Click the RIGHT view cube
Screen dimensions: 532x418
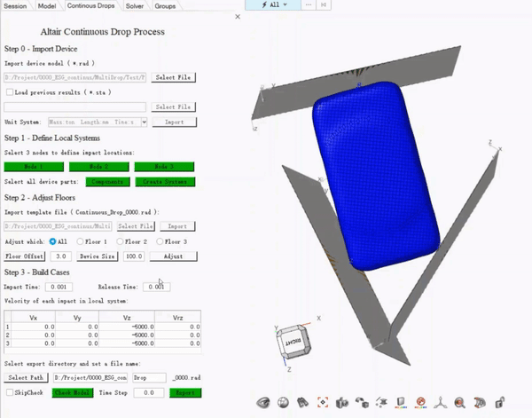(x=293, y=342)
